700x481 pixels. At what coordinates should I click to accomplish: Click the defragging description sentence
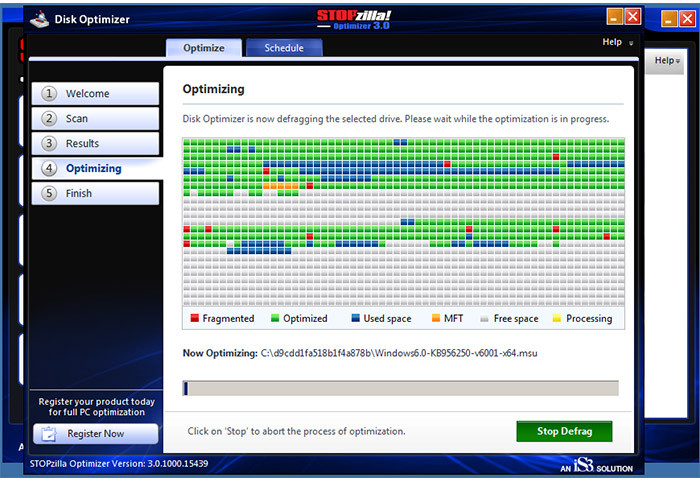[396, 119]
